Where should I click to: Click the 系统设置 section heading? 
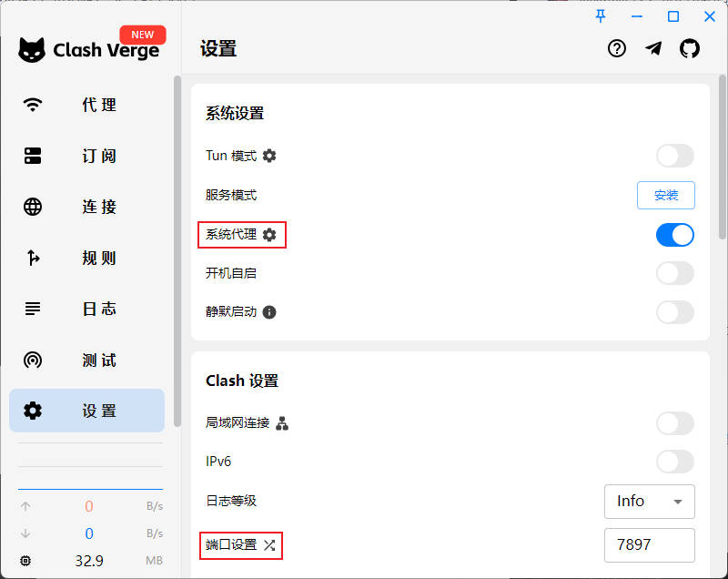pos(235,113)
